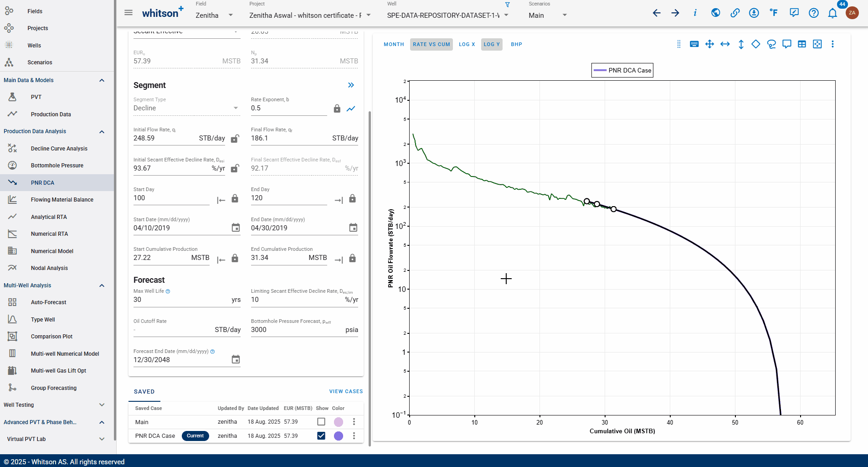Click the Main case color swatch
The height and width of the screenshot is (467, 868).
click(338, 422)
